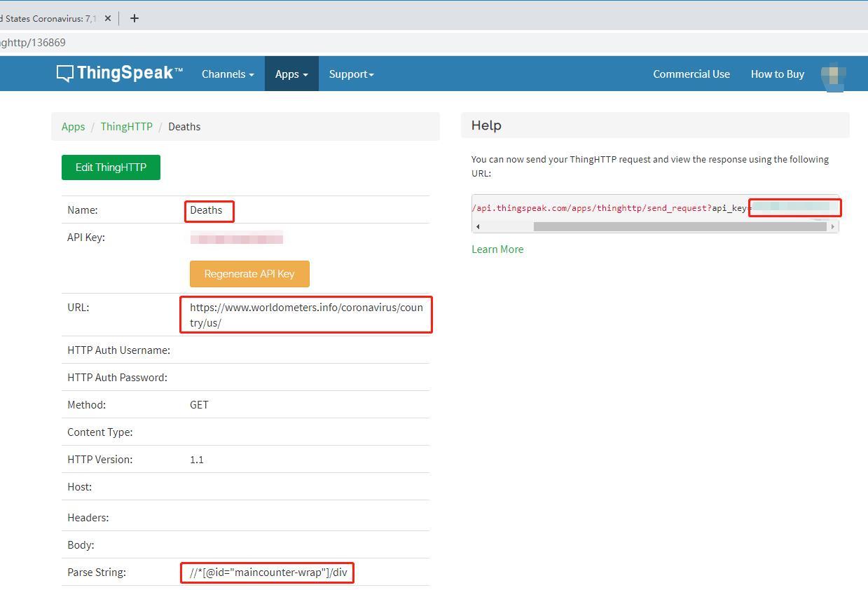Expand the Channels dropdown menu
This screenshot has width=868, height=590.
(228, 74)
